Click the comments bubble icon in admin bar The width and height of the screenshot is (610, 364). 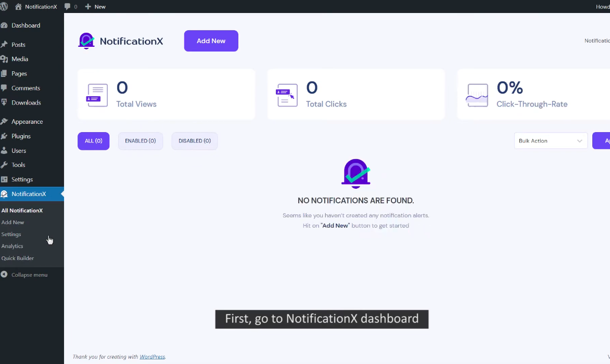[x=68, y=7]
